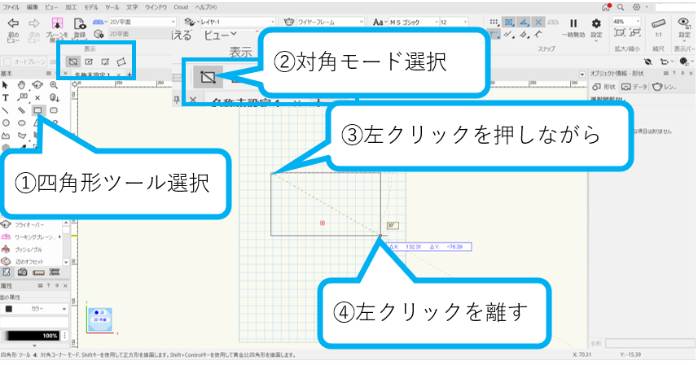Open the zoom percentage dropdown
This screenshot has height=365, width=698.
pos(627,21)
